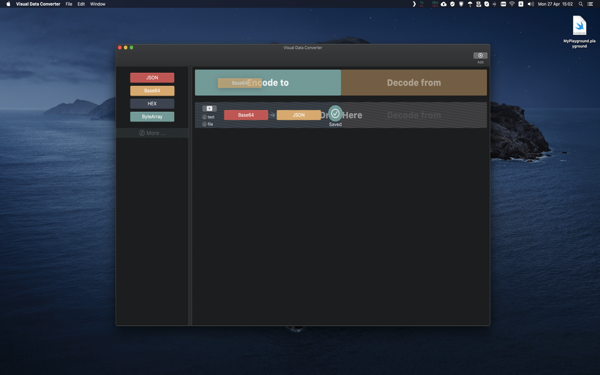Click the Wi-Fi icon in menu bar
The height and width of the screenshot is (375, 600).
(512, 4)
